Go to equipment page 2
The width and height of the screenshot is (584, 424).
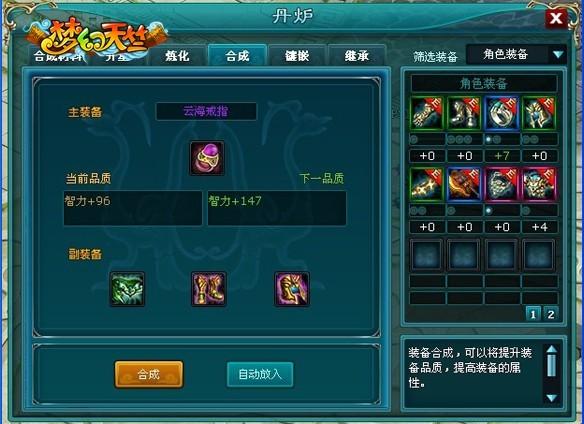click(550, 314)
